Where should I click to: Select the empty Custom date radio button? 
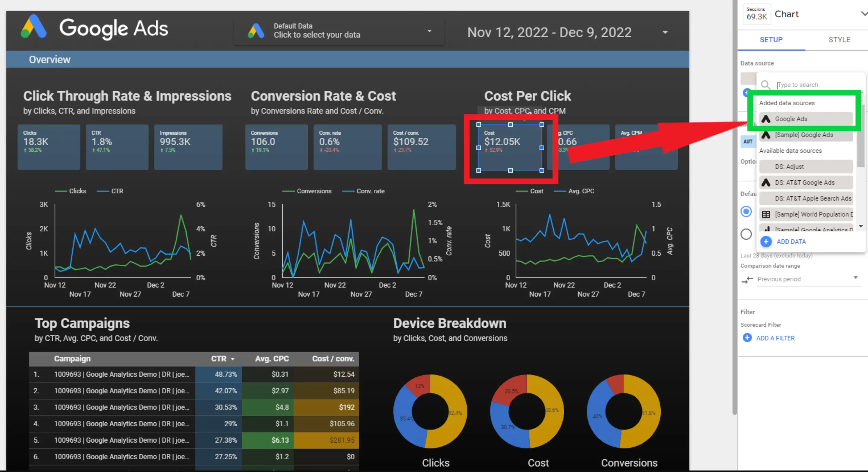pyautogui.click(x=747, y=234)
